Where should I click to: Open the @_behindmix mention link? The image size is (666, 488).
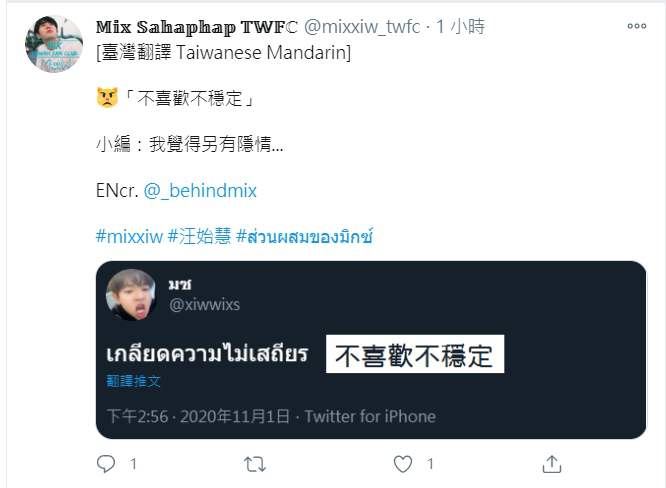pyautogui.click(x=200, y=191)
